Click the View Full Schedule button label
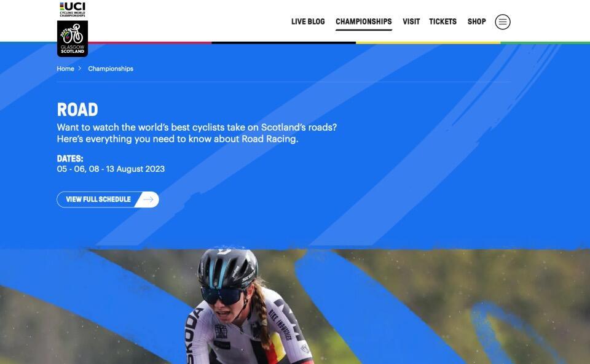The image size is (590, 364). click(98, 199)
